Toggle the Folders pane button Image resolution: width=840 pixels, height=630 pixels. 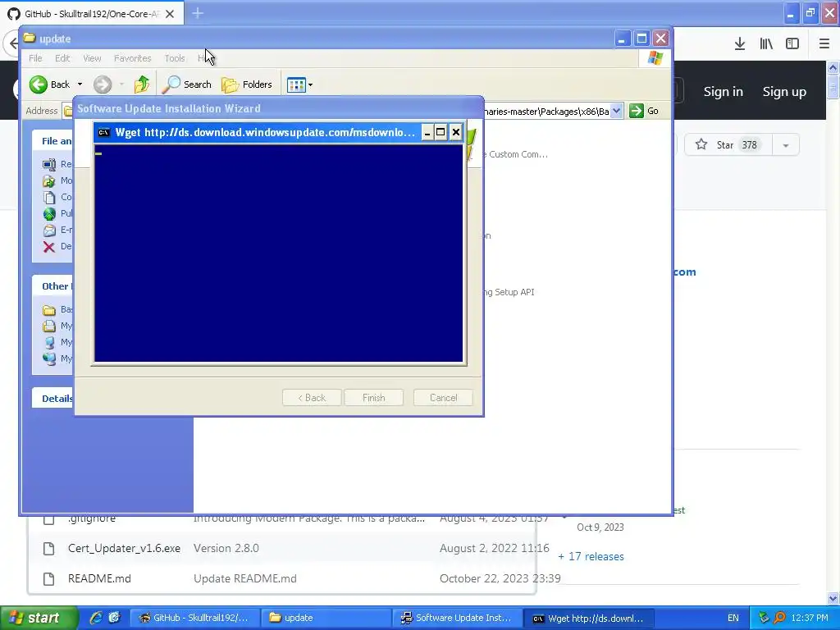pos(247,84)
